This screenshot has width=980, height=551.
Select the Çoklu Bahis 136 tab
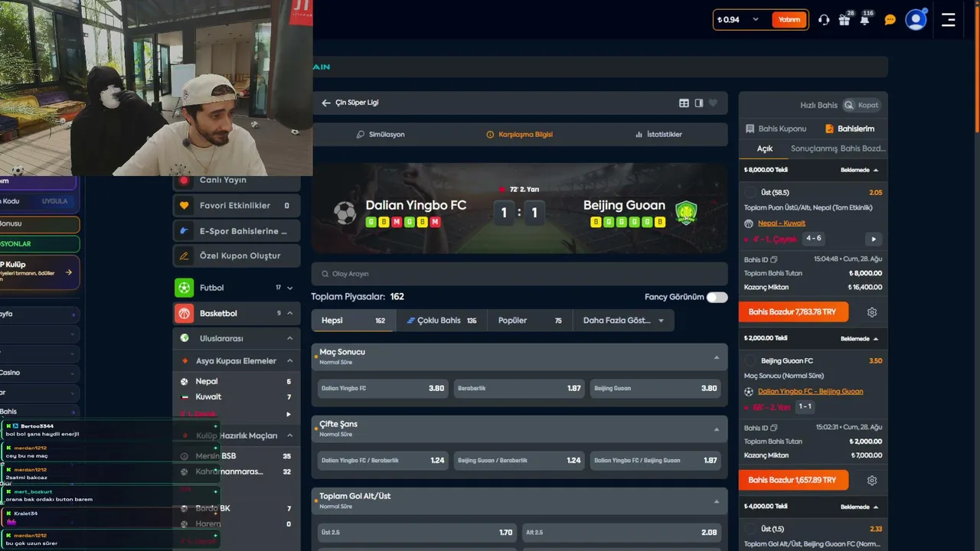[x=442, y=321]
